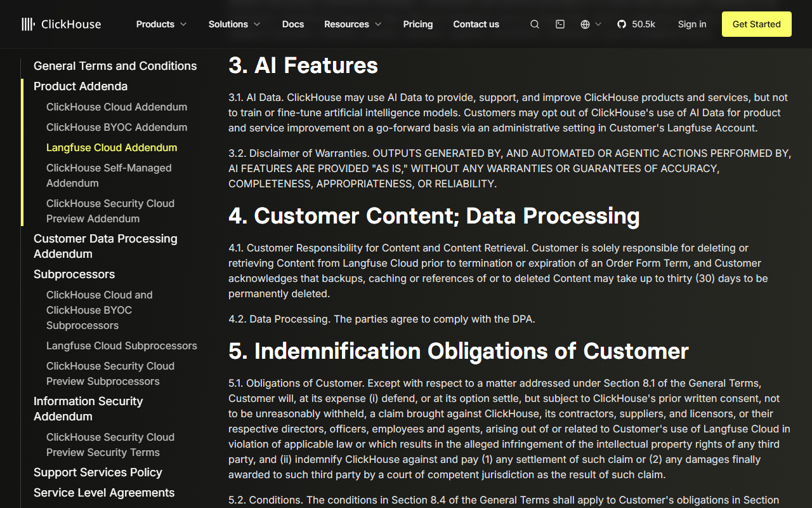
Task: Select Product Addenda in the sidebar
Action: [81, 86]
